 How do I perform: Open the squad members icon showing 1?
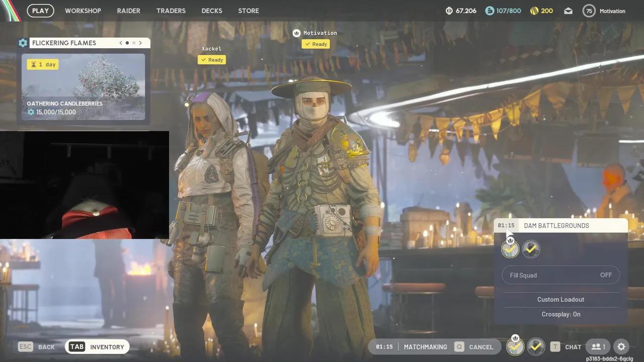click(598, 346)
